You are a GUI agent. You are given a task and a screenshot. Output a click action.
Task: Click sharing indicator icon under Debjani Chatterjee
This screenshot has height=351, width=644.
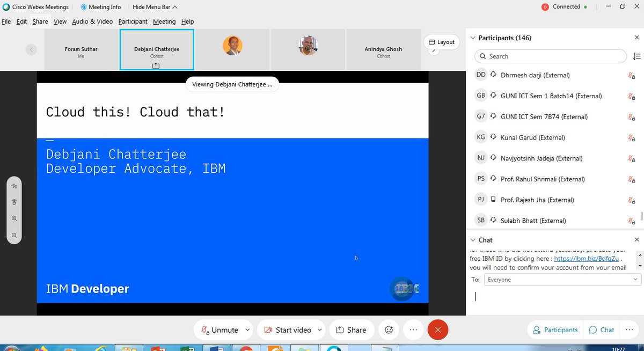(x=156, y=65)
